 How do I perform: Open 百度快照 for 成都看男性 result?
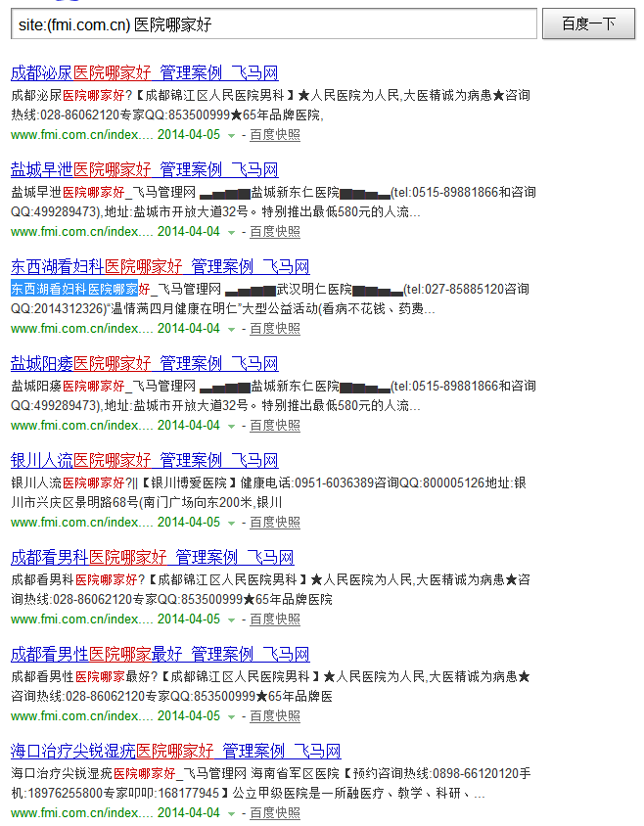pyautogui.click(x=275, y=716)
